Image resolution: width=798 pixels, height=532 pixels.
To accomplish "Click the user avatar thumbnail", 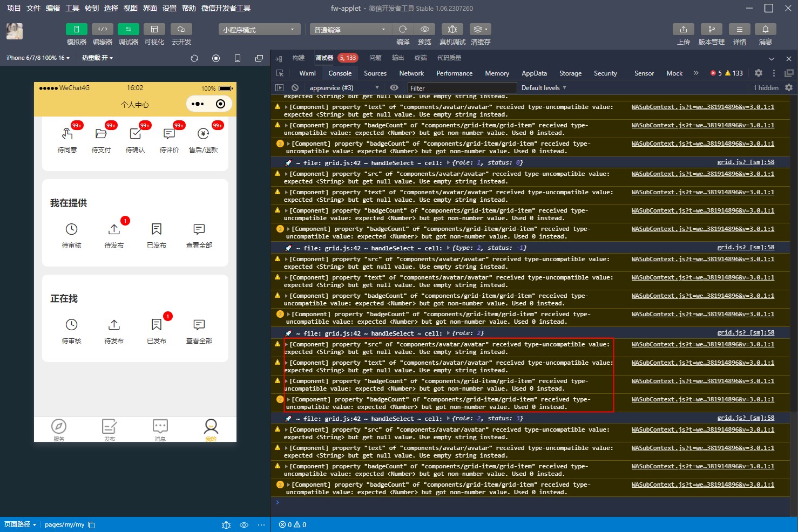I will coord(15,31).
